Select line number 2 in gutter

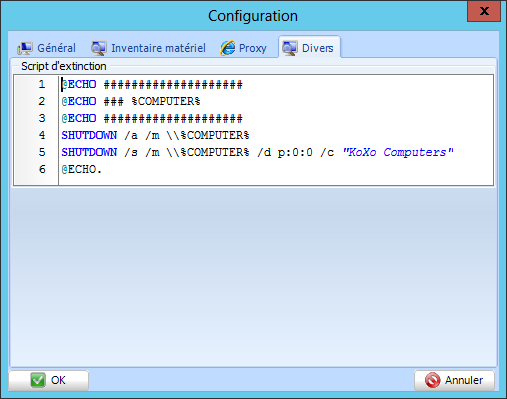click(x=42, y=101)
